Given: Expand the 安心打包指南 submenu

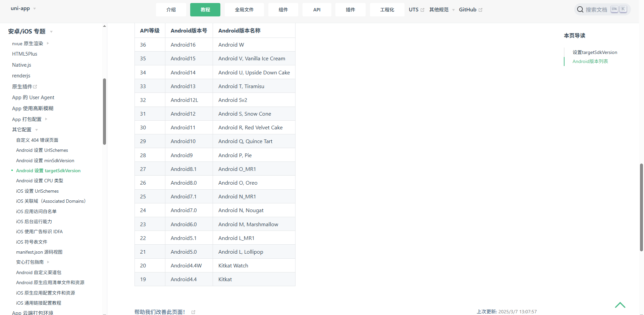Looking at the screenshot, I should (48, 262).
